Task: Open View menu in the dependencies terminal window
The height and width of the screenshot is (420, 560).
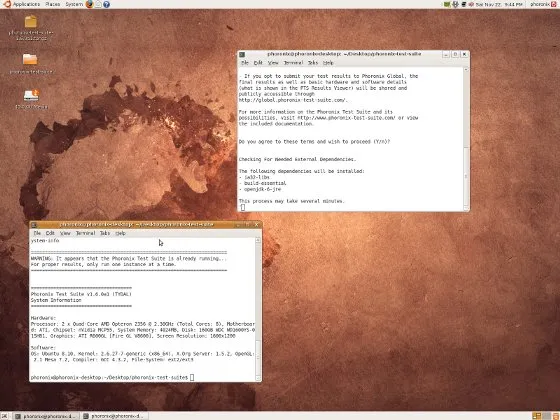Action: tap(273, 63)
